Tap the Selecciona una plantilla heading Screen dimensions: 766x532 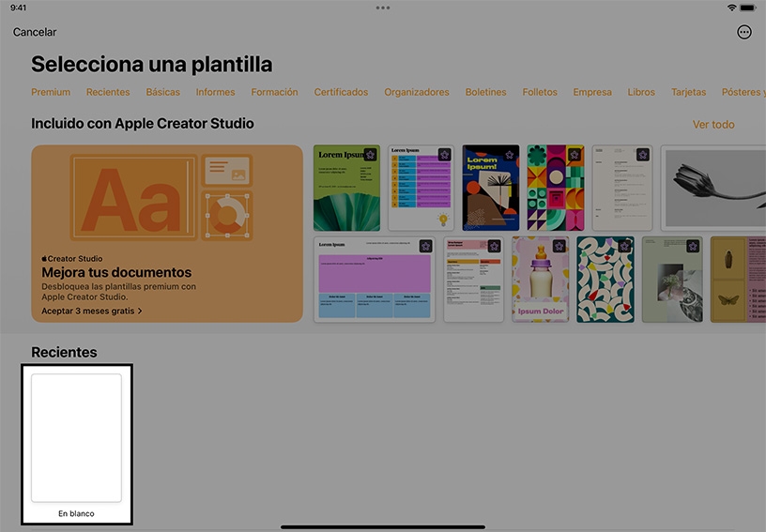151,65
